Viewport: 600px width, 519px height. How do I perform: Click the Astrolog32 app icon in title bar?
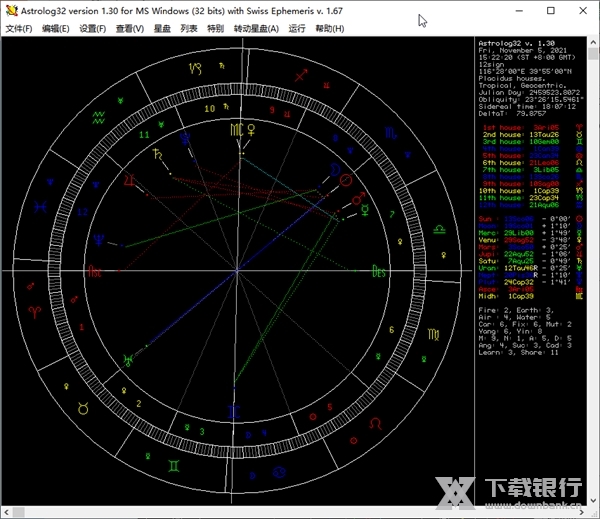[11, 11]
